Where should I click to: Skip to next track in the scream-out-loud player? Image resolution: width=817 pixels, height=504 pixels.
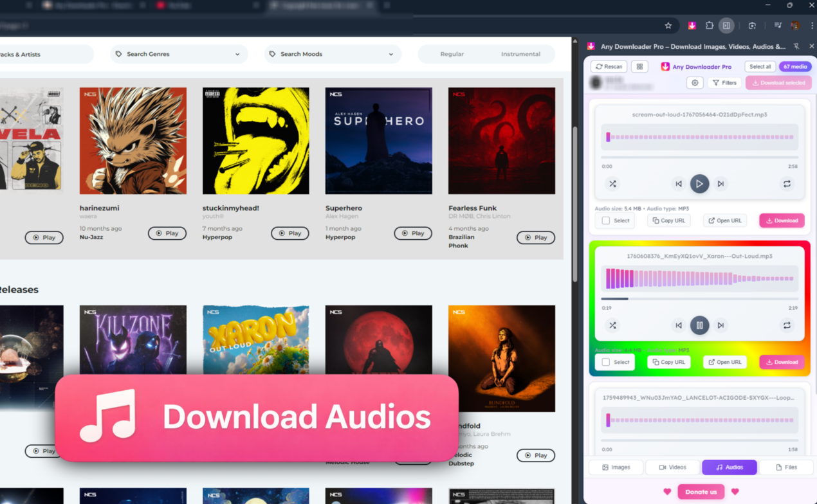[721, 184]
